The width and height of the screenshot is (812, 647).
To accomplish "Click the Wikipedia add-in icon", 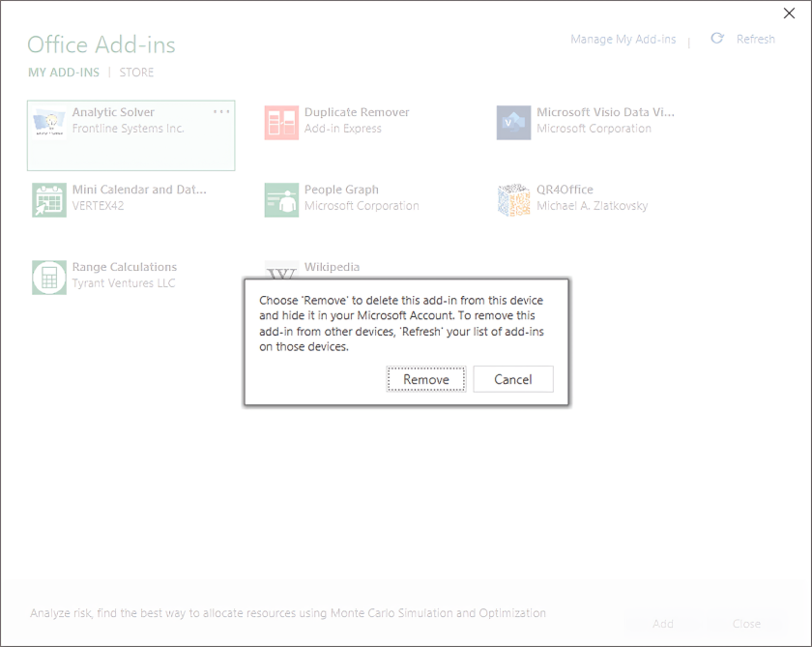I will point(281,270).
